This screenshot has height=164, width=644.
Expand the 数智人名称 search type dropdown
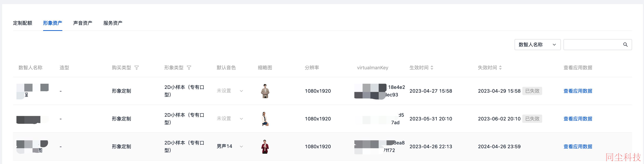pyautogui.click(x=538, y=45)
